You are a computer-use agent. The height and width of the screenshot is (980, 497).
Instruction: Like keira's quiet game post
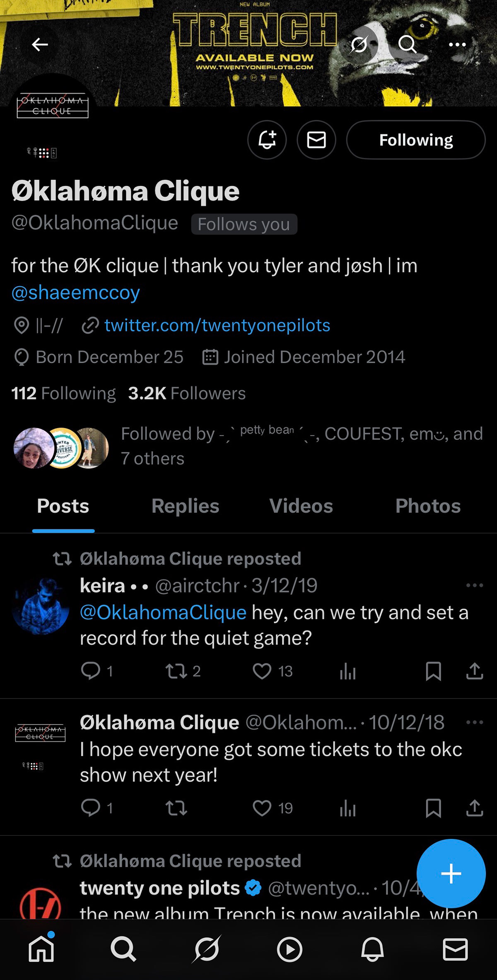click(262, 671)
